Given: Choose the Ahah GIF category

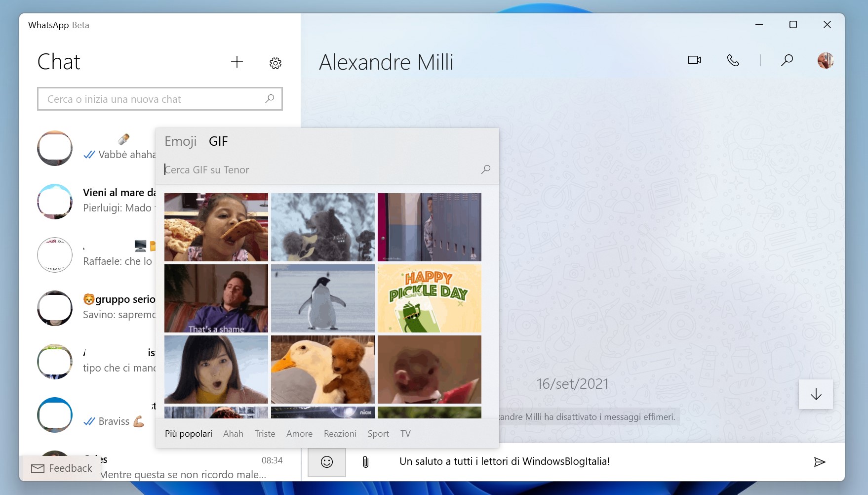Looking at the screenshot, I should 233,434.
